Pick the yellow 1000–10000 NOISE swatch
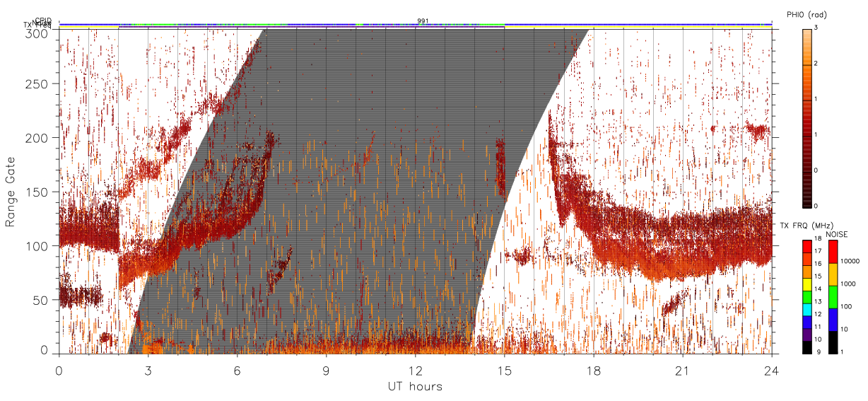This screenshot has width=868, height=401. point(833,274)
